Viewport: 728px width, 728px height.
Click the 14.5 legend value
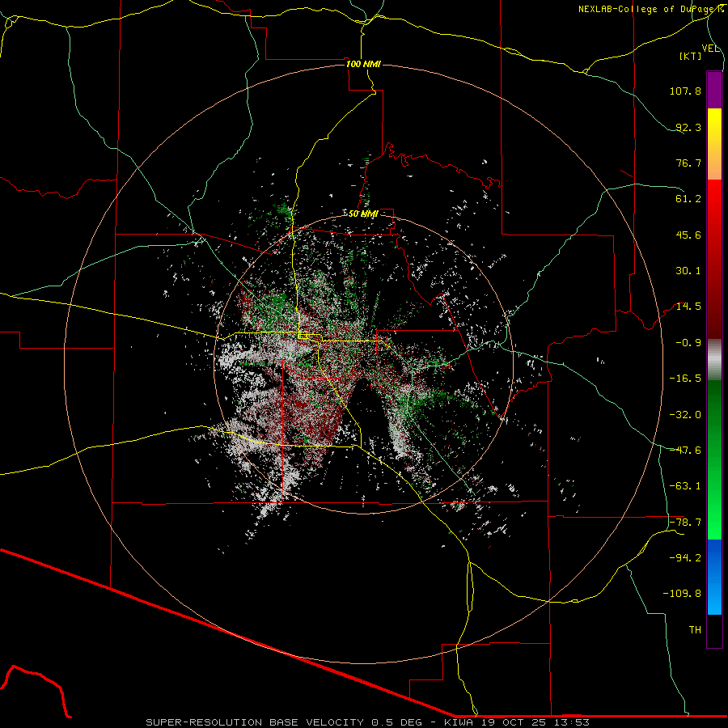click(688, 307)
